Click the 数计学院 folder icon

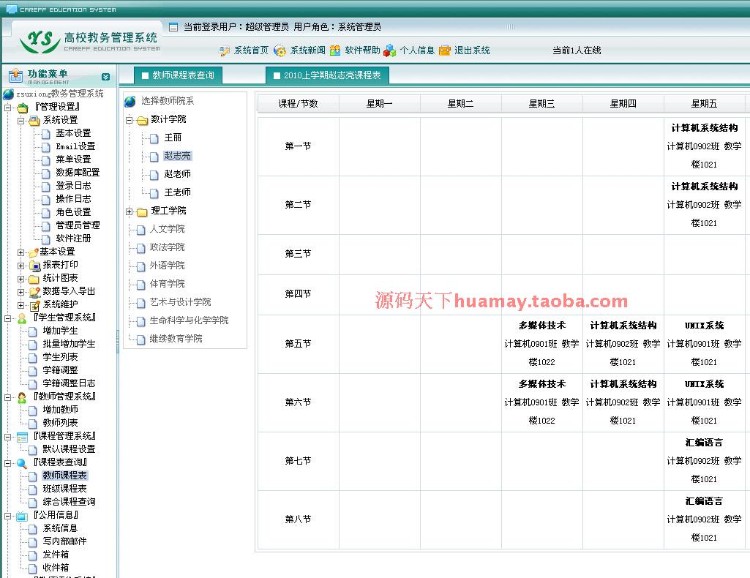143,121
